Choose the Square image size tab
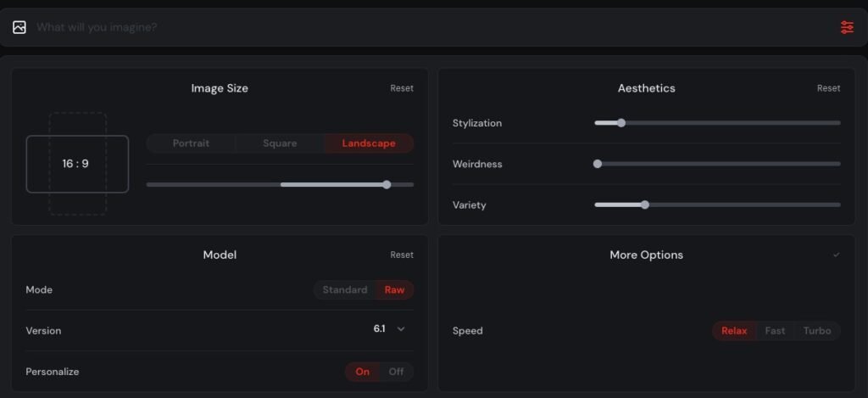This screenshot has width=868, height=398. click(280, 143)
